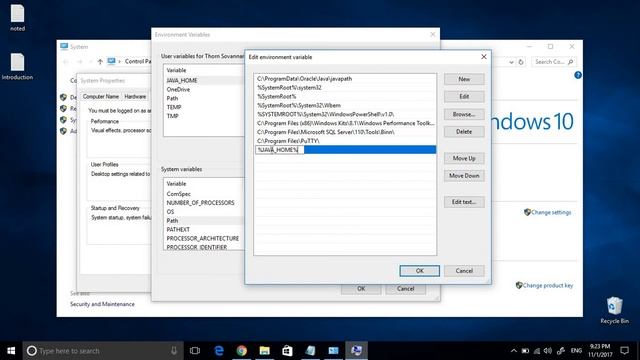Click the Edit button in the path editor
640x360 pixels.
tap(464, 97)
